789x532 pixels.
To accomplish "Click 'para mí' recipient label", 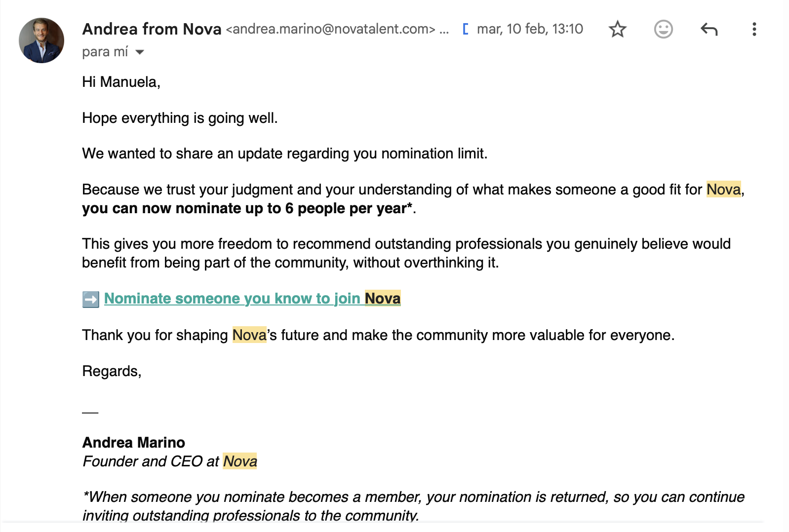I will pyautogui.click(x=105, y=52).
